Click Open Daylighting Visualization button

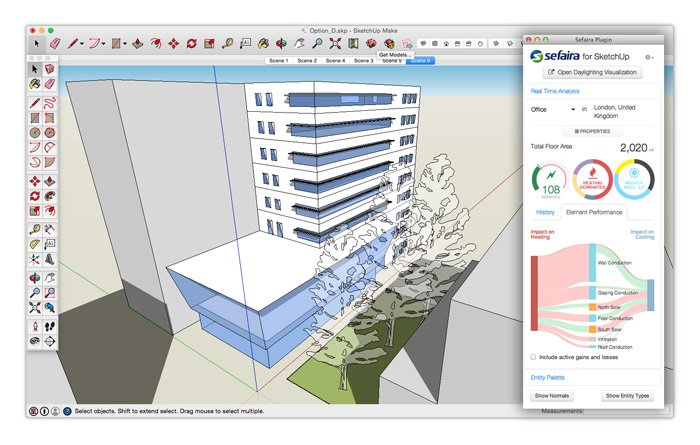(592, 73)
